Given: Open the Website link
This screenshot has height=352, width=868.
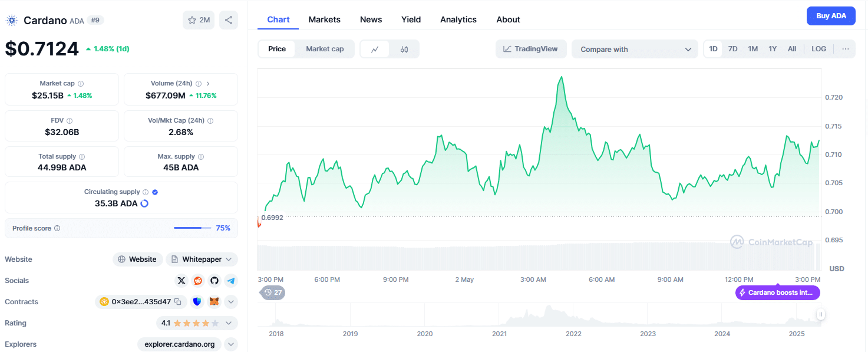Looking at the screenshot, I should pos(137,259).
